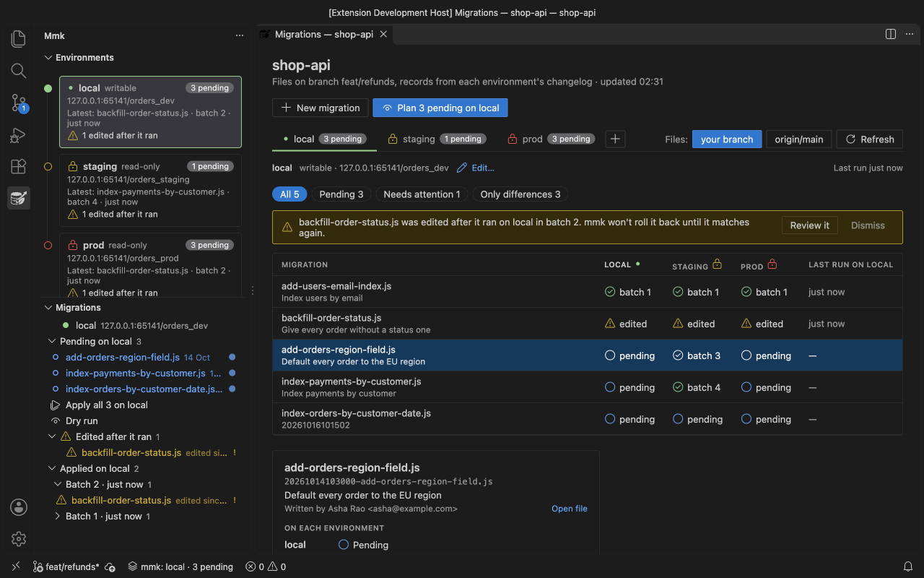This screenshot has width=924, height=578.
Task: Select the All 5 filter chip
Action: (289, 194)
